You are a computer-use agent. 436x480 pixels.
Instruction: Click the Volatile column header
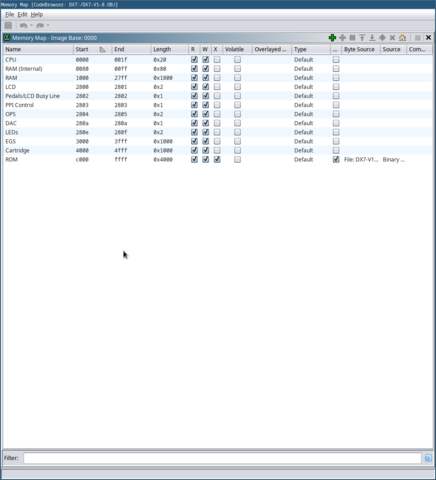[x=237, y=49]
